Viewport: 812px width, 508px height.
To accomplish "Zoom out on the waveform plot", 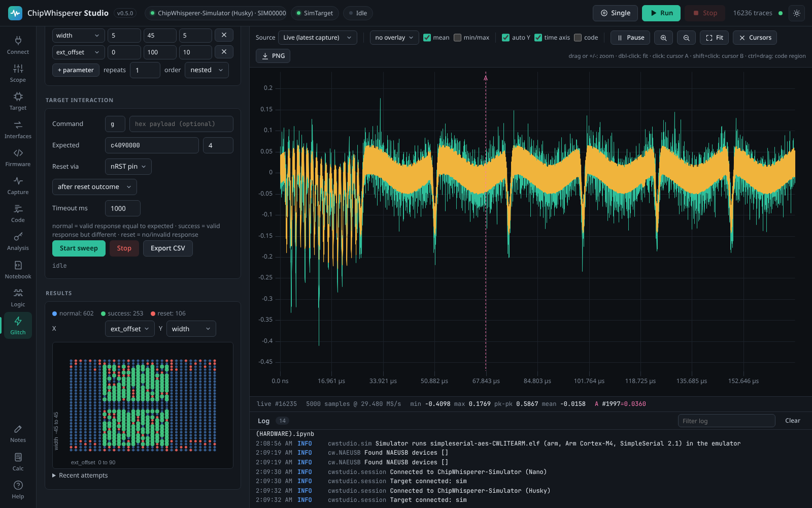I will tap(686, 38).
